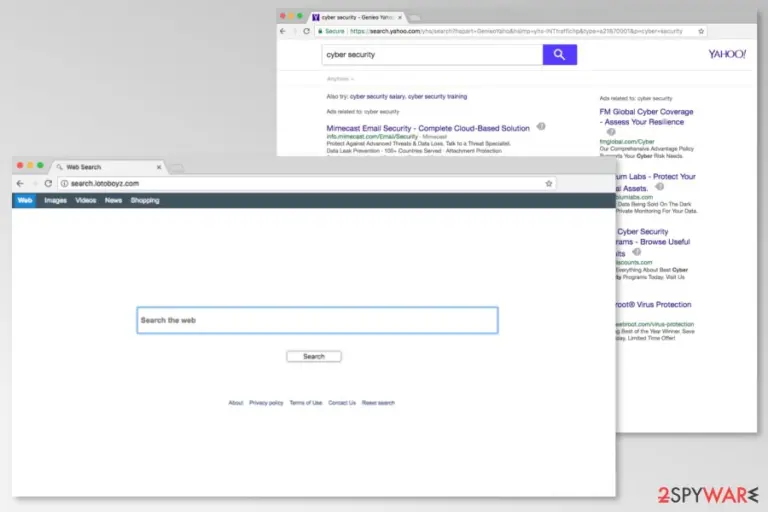Minimize the Web Search window
Screen dimensions: 768x512
(x=30, y=166)
